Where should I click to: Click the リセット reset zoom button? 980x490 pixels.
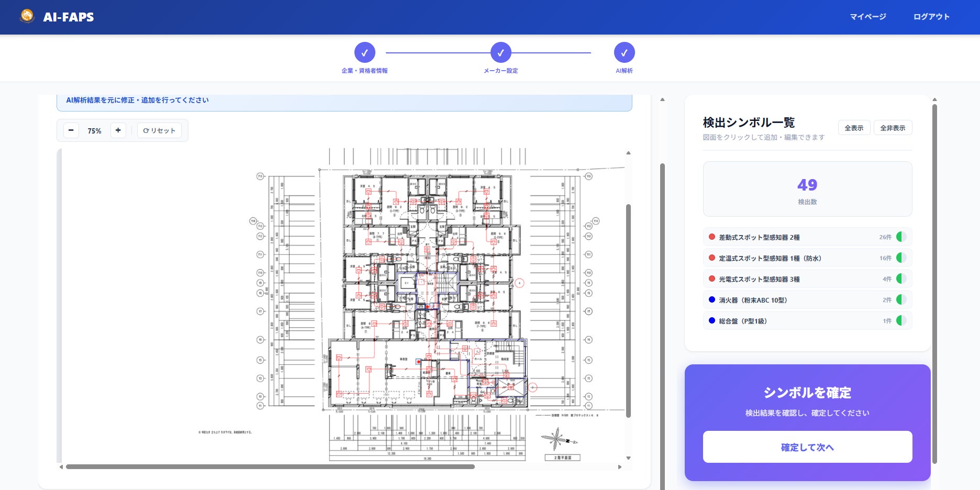pyautogui.click(x=160, y=130)
